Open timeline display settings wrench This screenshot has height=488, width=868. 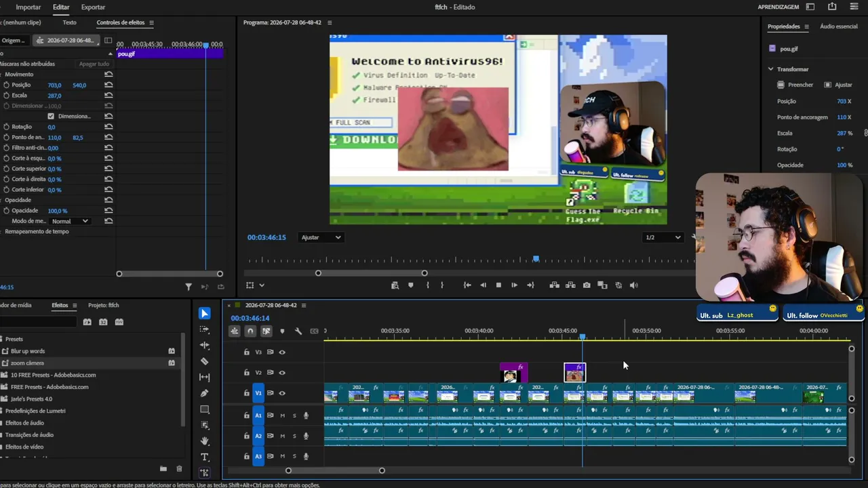[298, 331]
